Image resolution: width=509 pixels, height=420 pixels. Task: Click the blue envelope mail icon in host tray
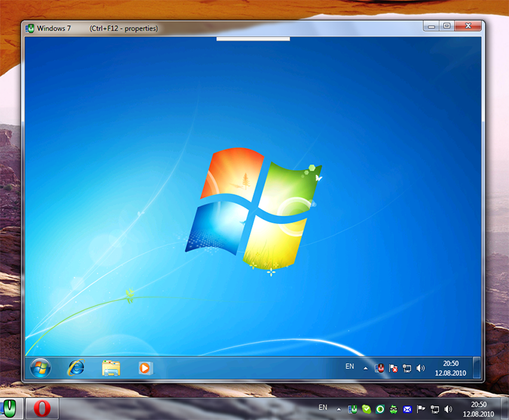point(407,409)
